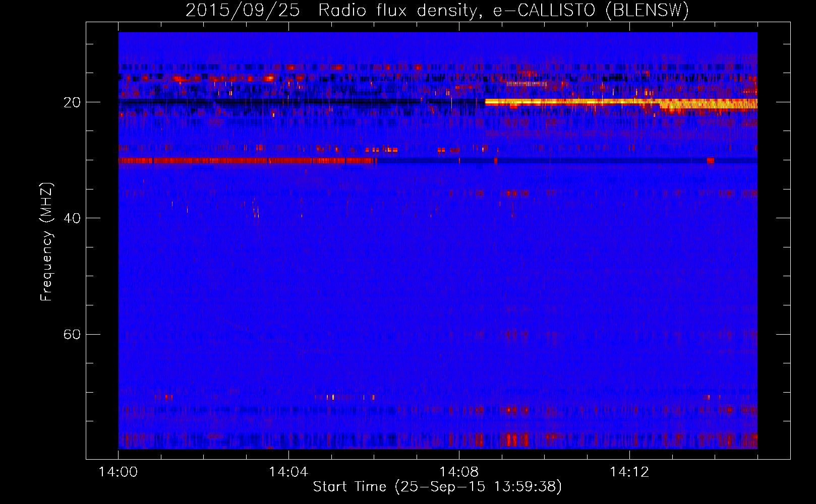Click the '14:08' time tick label
This screenshot has height=504, width=816.
459,472
